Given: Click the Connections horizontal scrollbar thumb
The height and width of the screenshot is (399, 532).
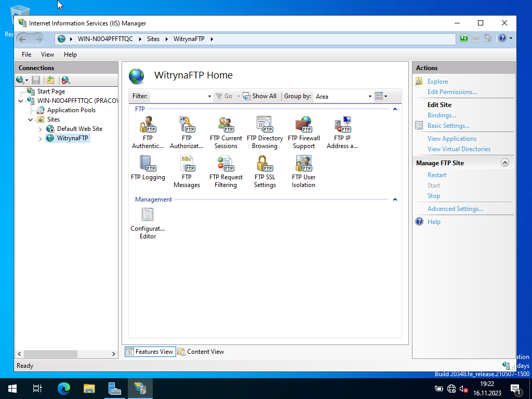Looking at the screenshot, I should 50,354.
